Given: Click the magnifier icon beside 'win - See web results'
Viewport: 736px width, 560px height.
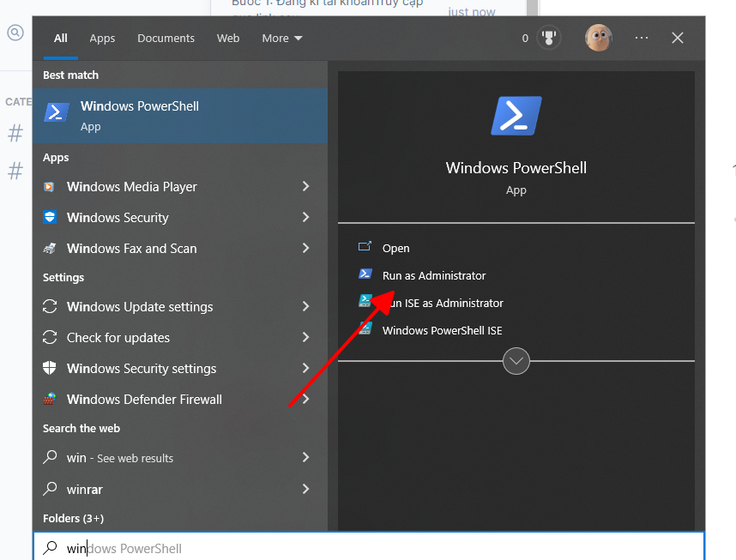Looking at the screenshot, I should (x=50, y=457).
